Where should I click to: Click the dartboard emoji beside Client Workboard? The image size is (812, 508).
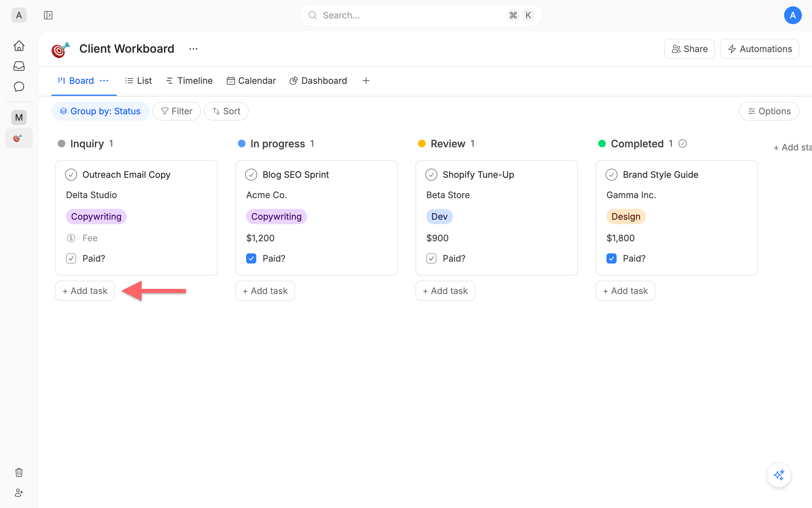pyautogui.click(x=61, y=50)
